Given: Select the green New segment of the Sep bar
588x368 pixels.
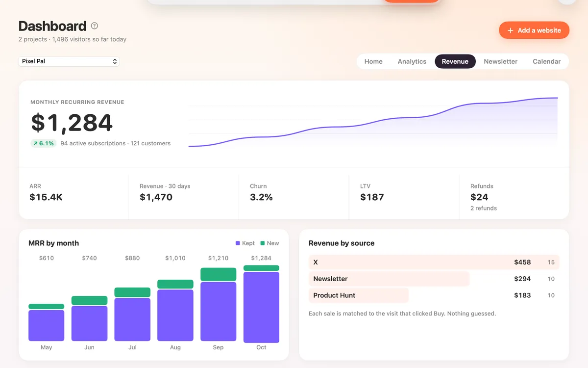Looking at the screenshot, I should 219,274.
